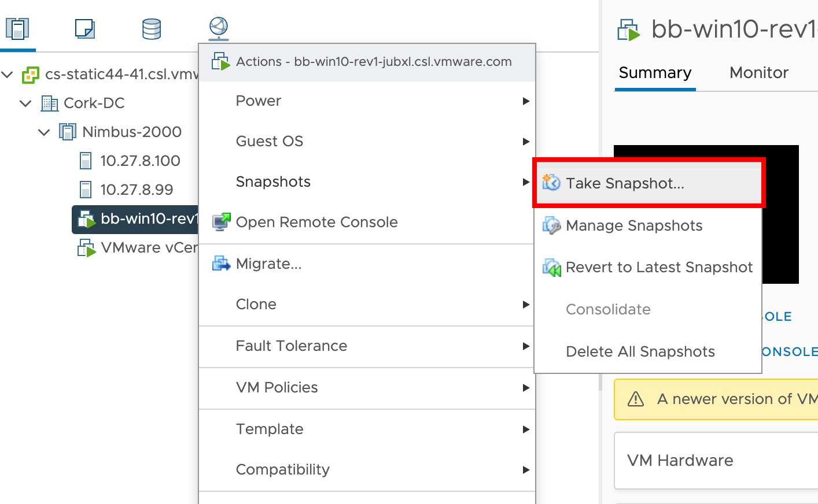Click the warning triangle in the yellow banner
Viewport: 818px width, 504px height.
tap(636, 399)
